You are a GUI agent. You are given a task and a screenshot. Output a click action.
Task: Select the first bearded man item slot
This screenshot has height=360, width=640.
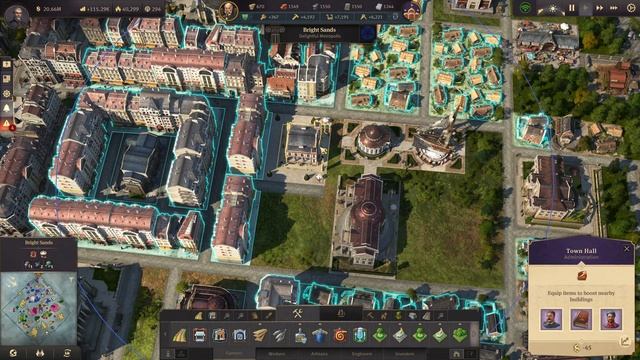(x=551, y=319)
